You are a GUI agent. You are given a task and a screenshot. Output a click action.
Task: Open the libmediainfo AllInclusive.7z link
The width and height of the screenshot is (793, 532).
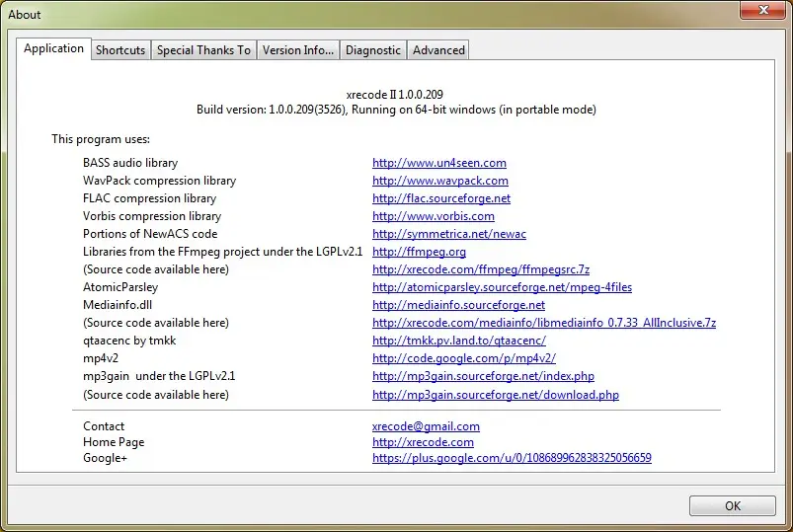544,322
